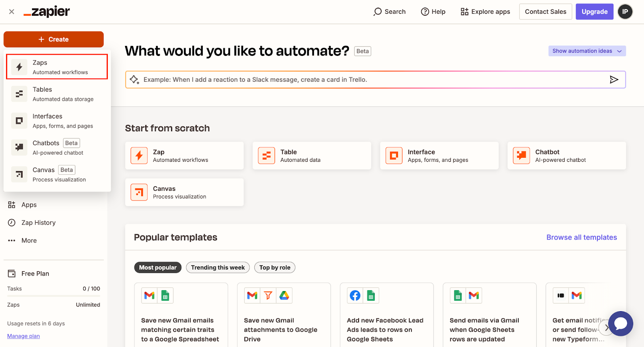Open the IP profile avatar
Image resolution: width=644 pixels, height=347 pixels.
(625, 12)
